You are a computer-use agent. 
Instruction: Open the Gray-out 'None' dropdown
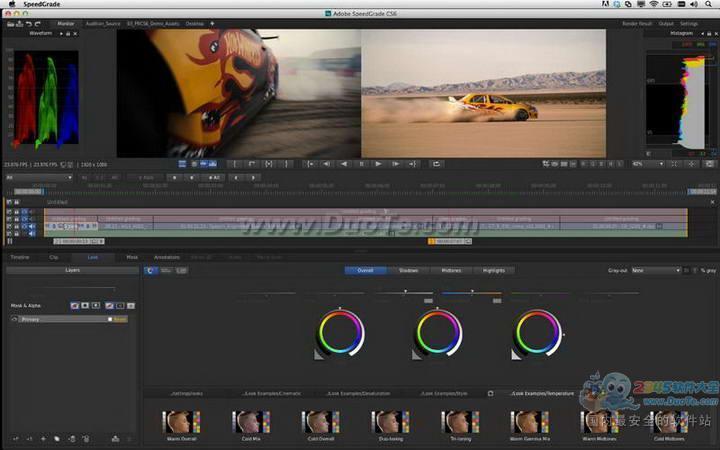pyautogui.click(x=656, y=270)
